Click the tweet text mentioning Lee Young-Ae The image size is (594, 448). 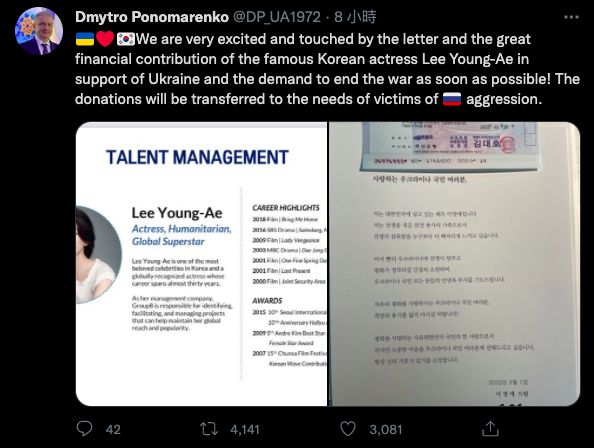(327, 69)
